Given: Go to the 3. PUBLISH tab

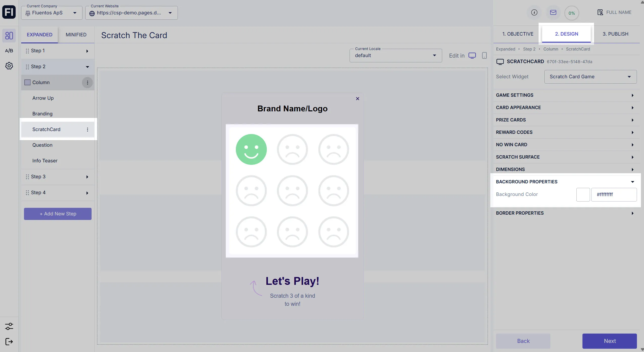Looking at the screenshot, I should (x=615, y=34).
